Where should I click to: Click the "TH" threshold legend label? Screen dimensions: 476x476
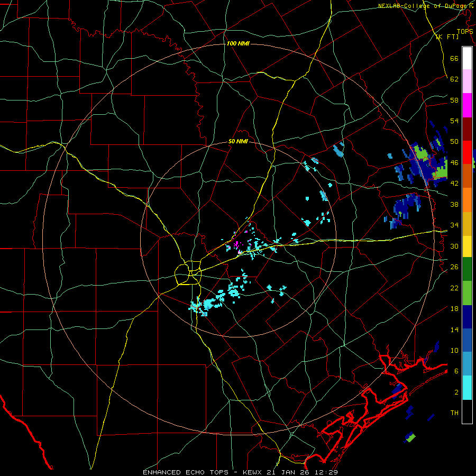click(x=454, y=413)
